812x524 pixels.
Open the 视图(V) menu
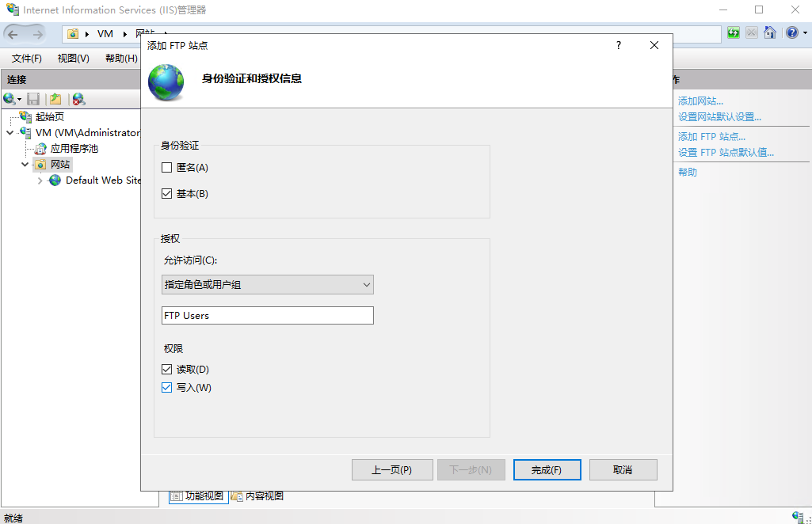73,59
